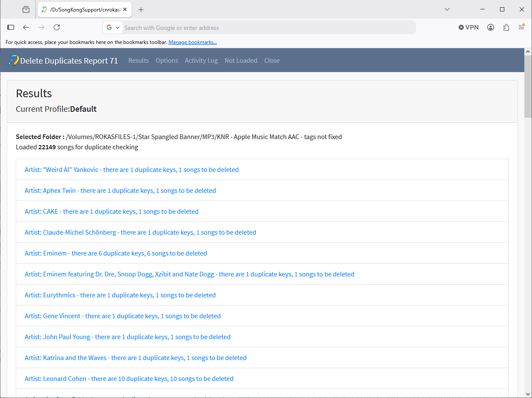Image resolution: width=532 pixels, height=398 pixels.
Task: Click the Results heading text
Action: pos(34,93)
